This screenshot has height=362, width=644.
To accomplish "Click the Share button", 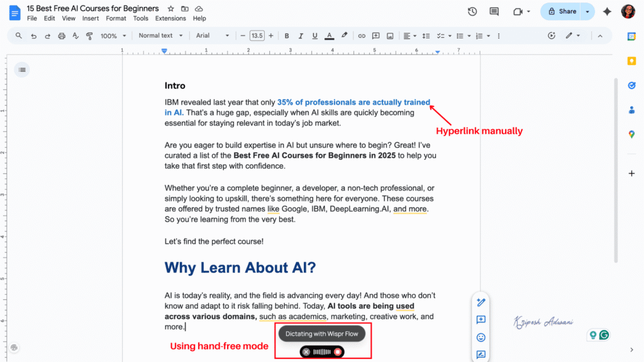I will [x=562, y=11].
